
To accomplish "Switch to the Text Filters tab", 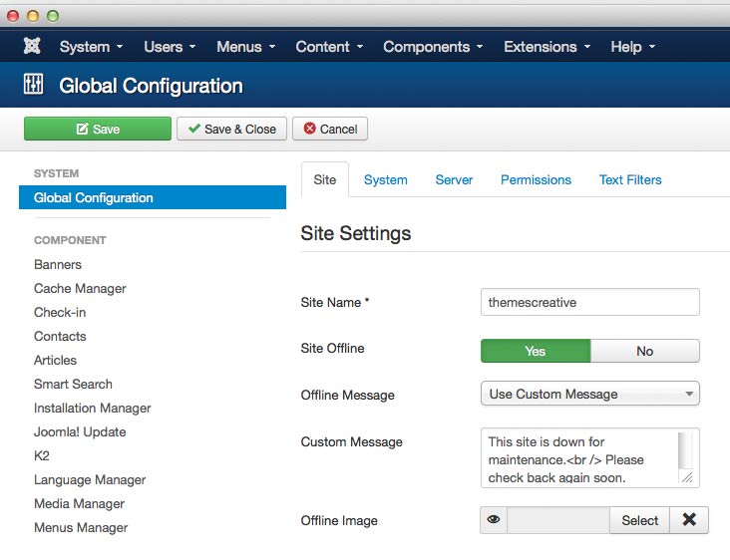I will click(630, 180).
